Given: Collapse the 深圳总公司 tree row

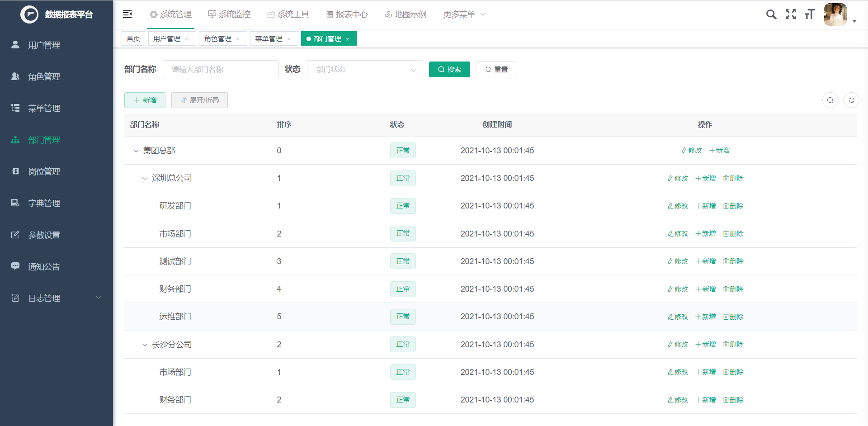Looking at the screenshot, I should (145, 178).
